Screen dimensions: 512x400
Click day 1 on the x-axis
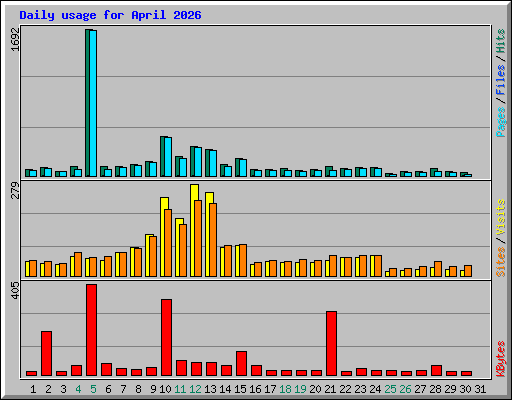(x=33, y=389)
